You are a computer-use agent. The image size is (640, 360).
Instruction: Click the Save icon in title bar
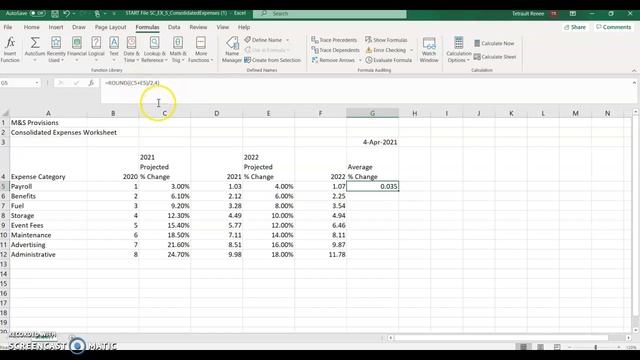point(55,13)
